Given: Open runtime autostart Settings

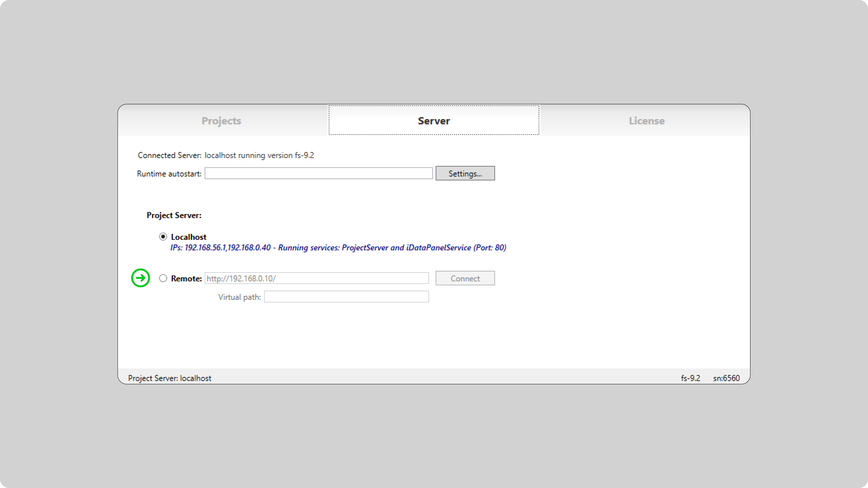Looking at the screenshot, I should point(465,173).
